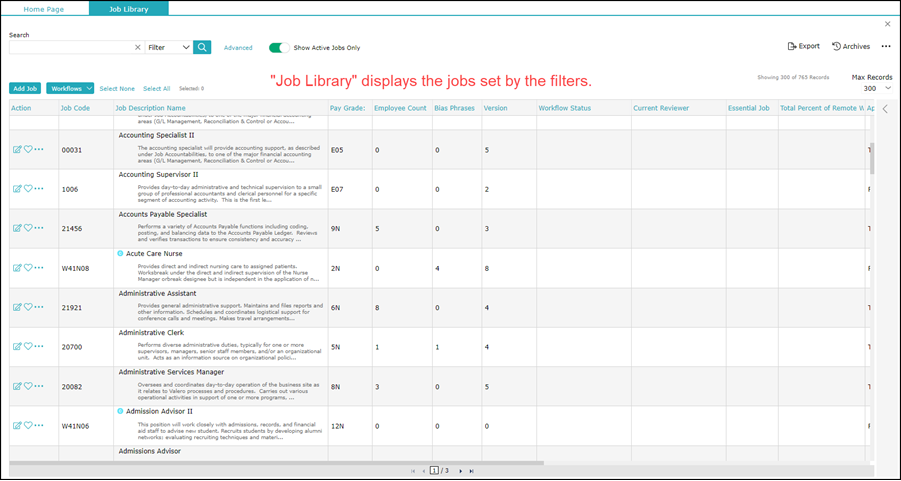901x481 pixels.
Task: Close the Job Library panel
Action: click(887, 24)
